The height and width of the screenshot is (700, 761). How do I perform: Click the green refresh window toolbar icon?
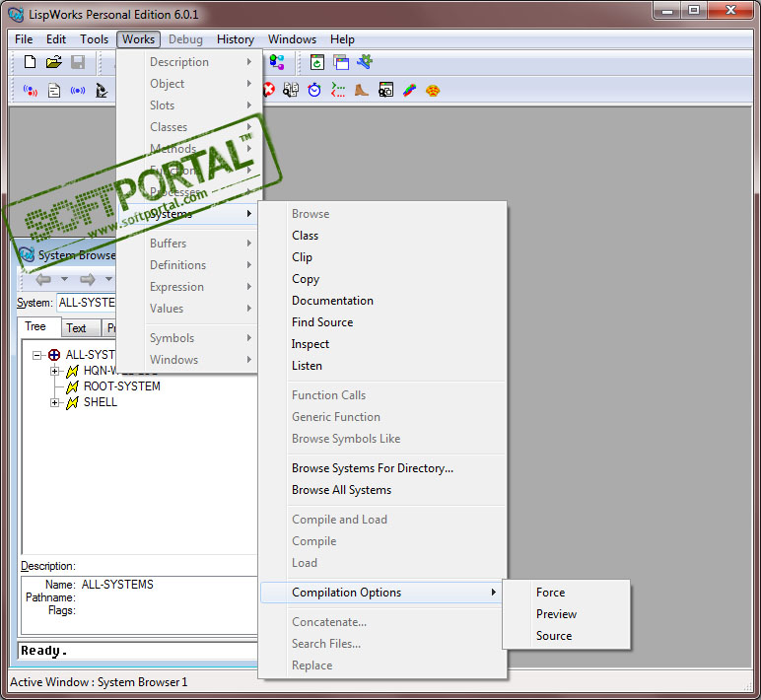[317, 62]
